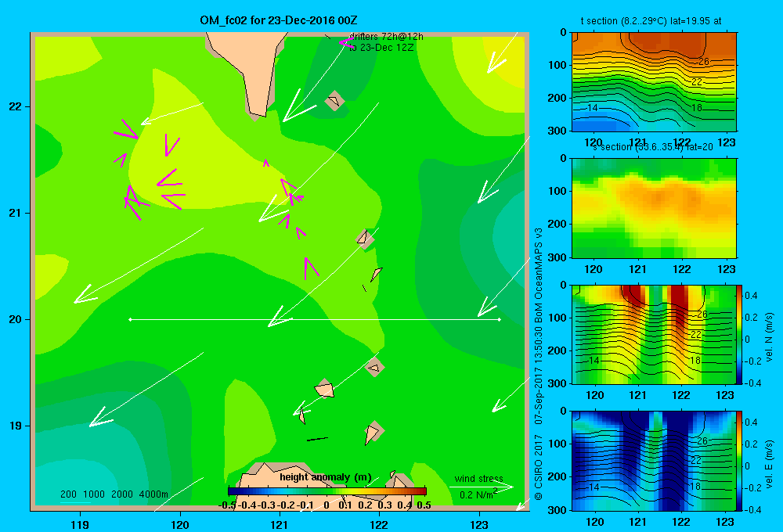
Task: Click the 200 depth contour legend entry
Action: (x=68, y=494)
